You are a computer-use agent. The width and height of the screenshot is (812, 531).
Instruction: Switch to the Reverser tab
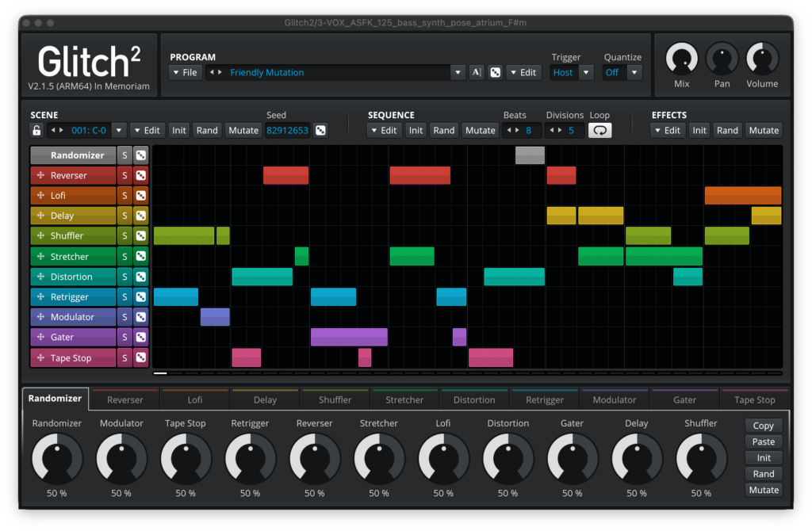coord(124,399)
